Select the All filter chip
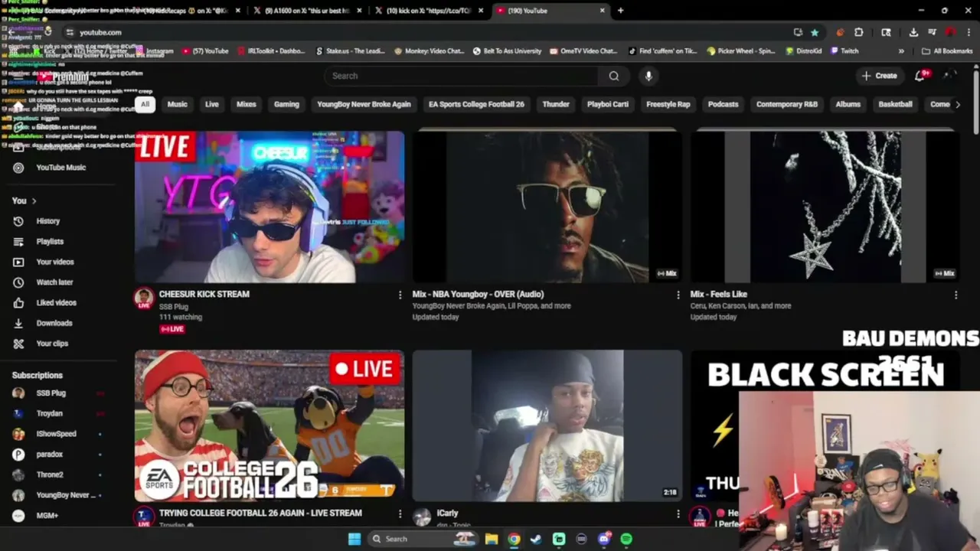 point(145,104)
